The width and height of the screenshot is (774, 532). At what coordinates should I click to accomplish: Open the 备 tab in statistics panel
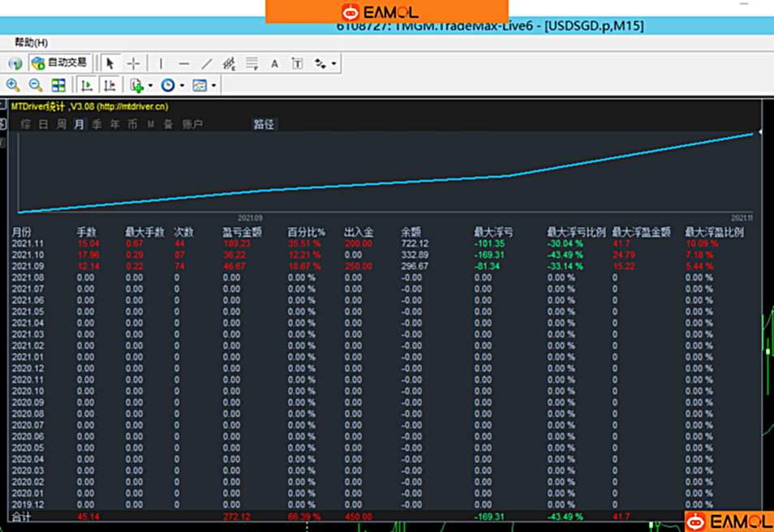click(168, 124)
